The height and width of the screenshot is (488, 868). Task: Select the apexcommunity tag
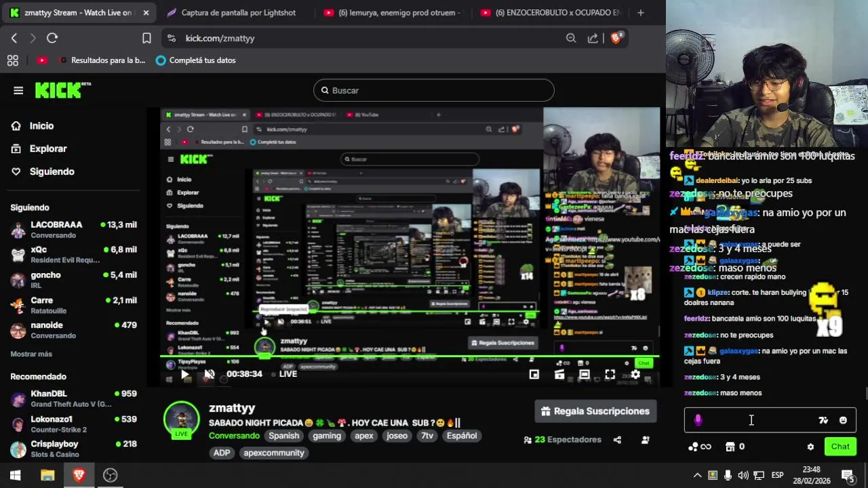point(274,453)
